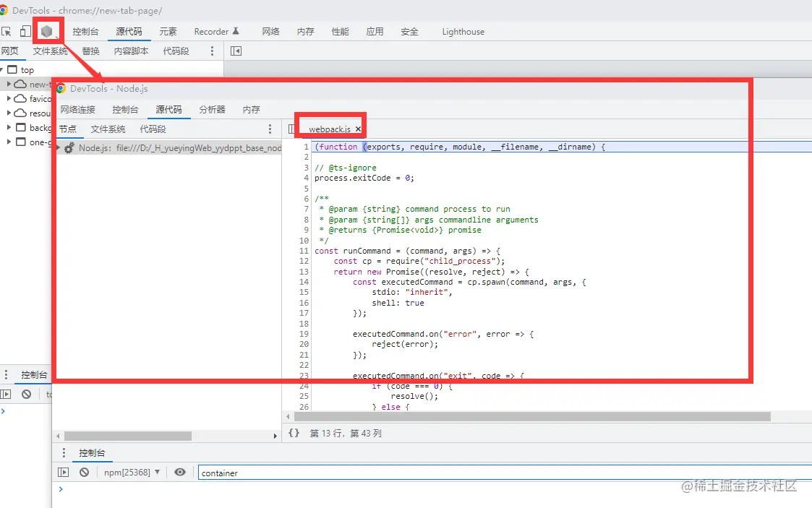Click the top frame icon in tree
This screenshot has height=508, width=812.
coord(12,69)
